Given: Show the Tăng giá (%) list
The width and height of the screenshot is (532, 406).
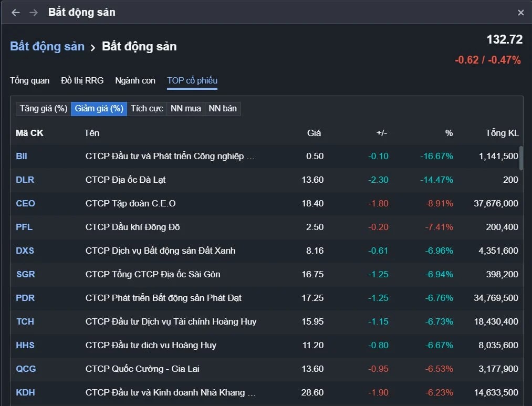Looking at the screenshot, I should (x=44, y=109).
